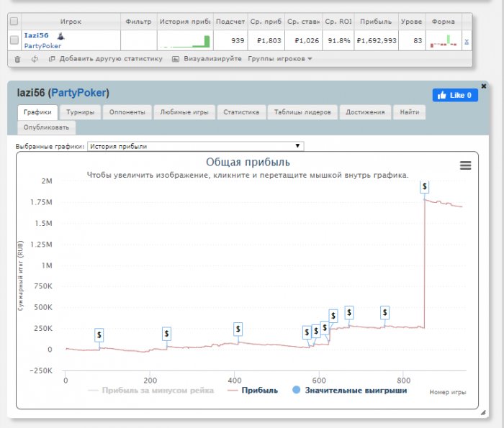Switch to the Турниры tab
The height and width of the screenshot is (428, 504).
(79, 112)
